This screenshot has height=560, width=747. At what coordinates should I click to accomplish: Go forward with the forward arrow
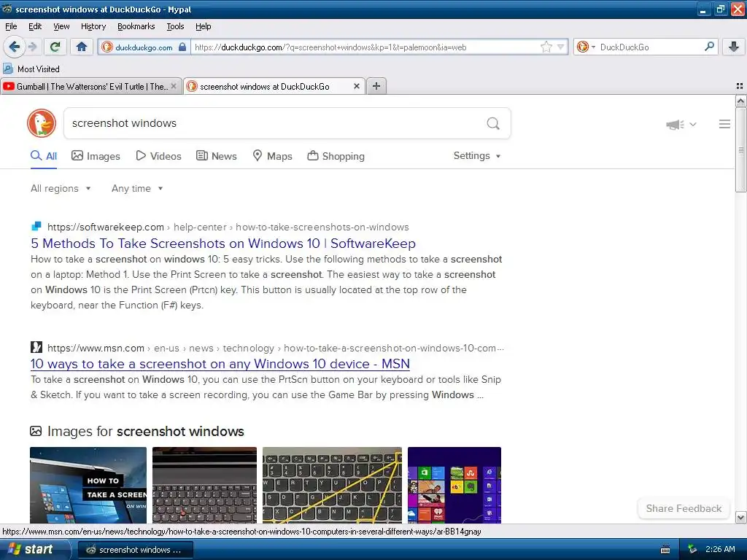[x=32, y=47]
